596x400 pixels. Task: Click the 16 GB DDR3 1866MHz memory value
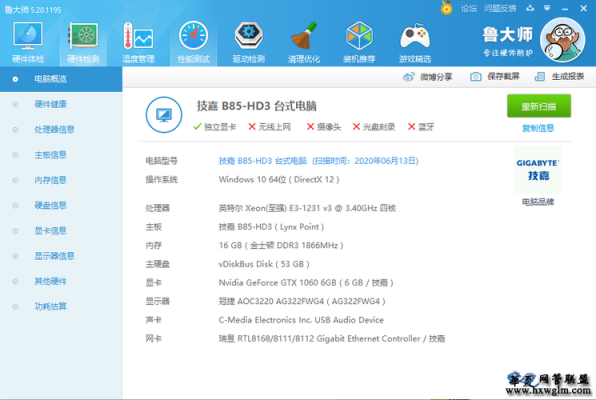tap(281, 245)
